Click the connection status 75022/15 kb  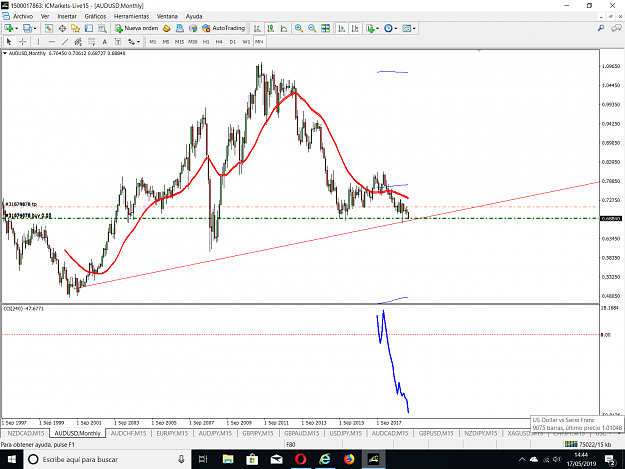point(588,444)
